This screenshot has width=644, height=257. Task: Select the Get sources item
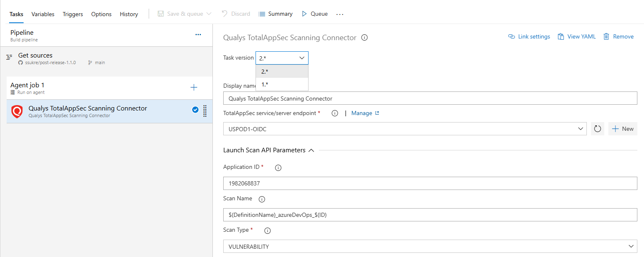pyautogui.click(x=106, y=58)
